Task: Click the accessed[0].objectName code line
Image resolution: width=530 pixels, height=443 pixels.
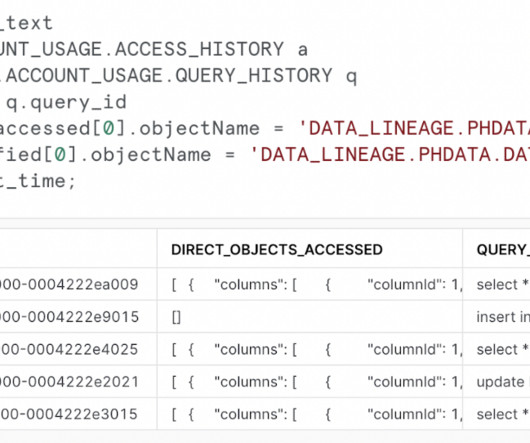Action: point(265,128)
